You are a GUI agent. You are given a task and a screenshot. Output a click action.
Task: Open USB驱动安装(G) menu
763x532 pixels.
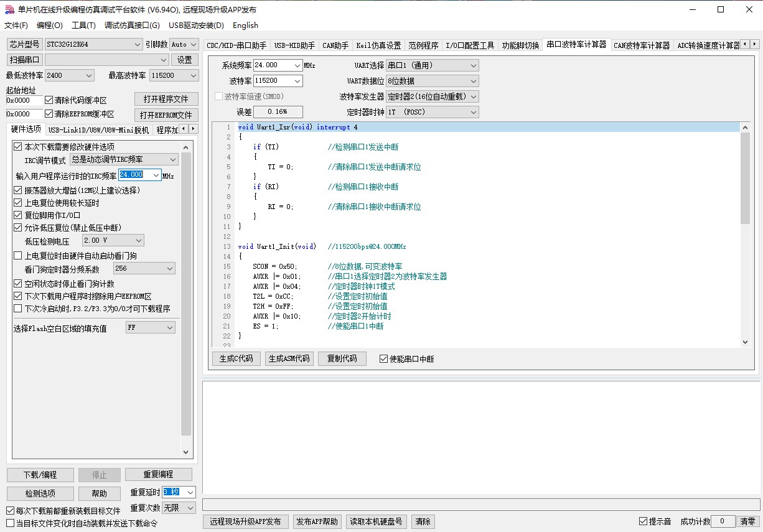coord(196,26)
